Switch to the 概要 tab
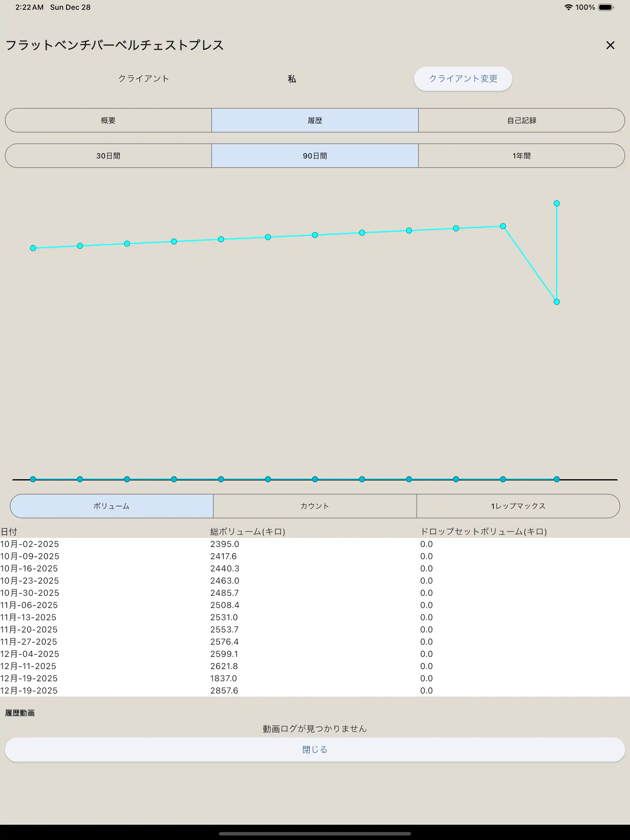 (x=108, y=120)
